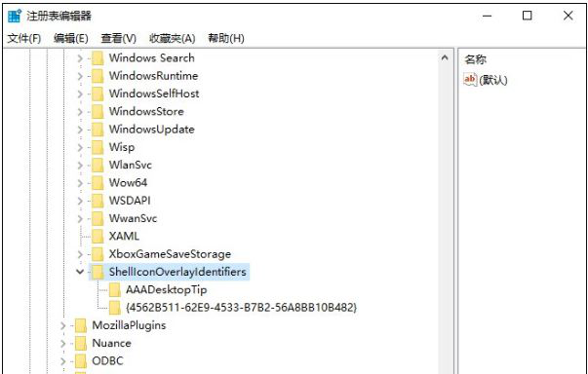
Task: Open the 收藏夹(A) menu
Action: coord(173,38)
